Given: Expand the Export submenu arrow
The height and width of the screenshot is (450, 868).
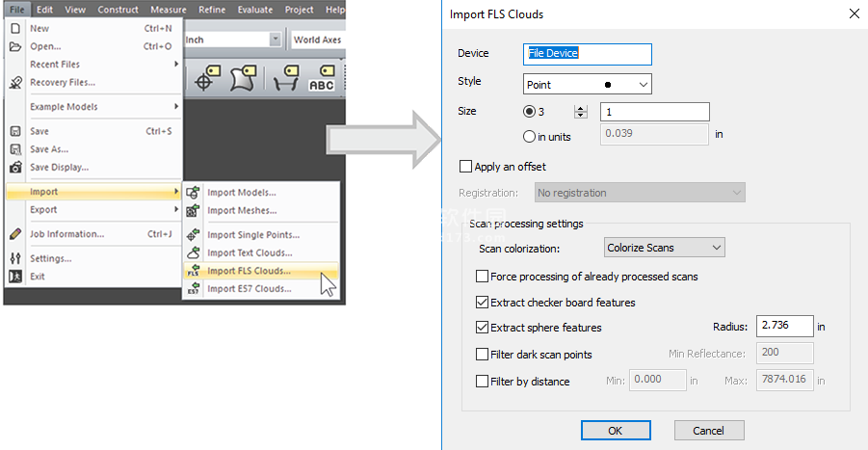Looking at the screenshot, I should point(176,209).
